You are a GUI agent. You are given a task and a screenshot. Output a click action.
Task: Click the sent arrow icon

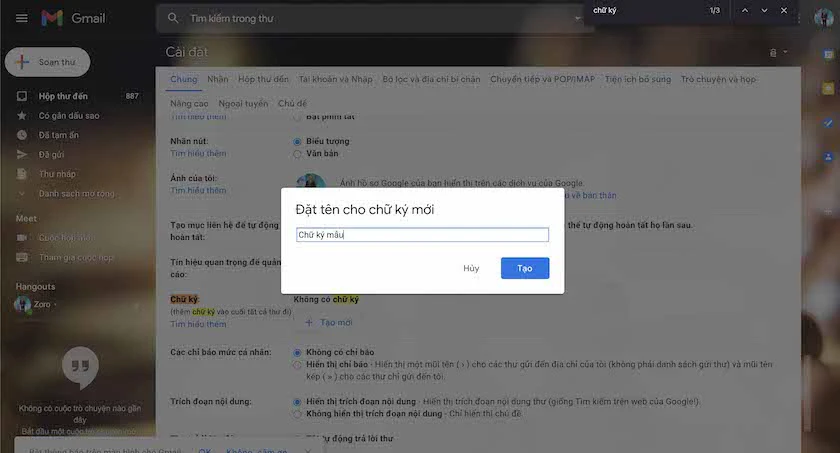pos(22,154)
